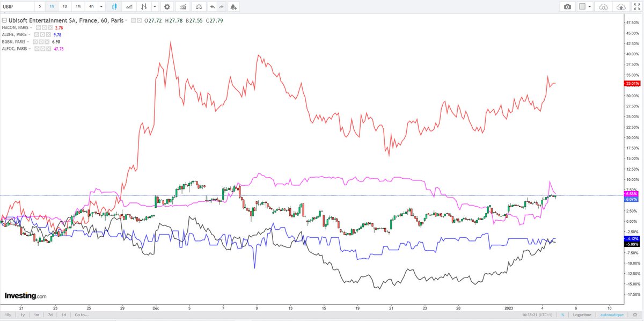This screenshot has width=644, height=321.
Task: Toggle automatique scaling
Action: (612, 315)
